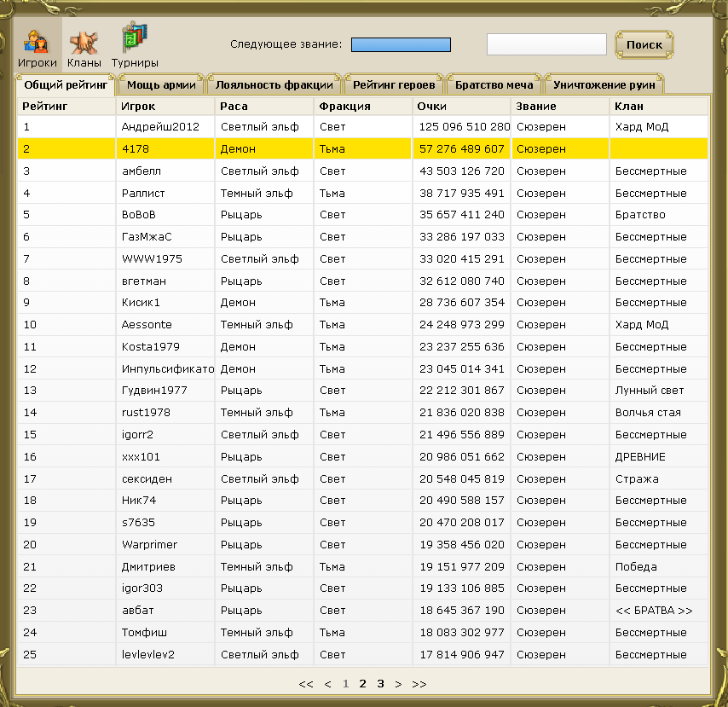The height and width of the screenshot is (707, 728).
Task: Sort by the Клан column header
Action: [x=659, y=107]
